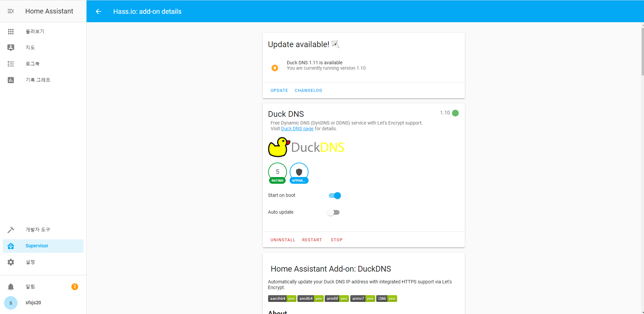
Task: Enable the Auto update switch
Action: 333,212
